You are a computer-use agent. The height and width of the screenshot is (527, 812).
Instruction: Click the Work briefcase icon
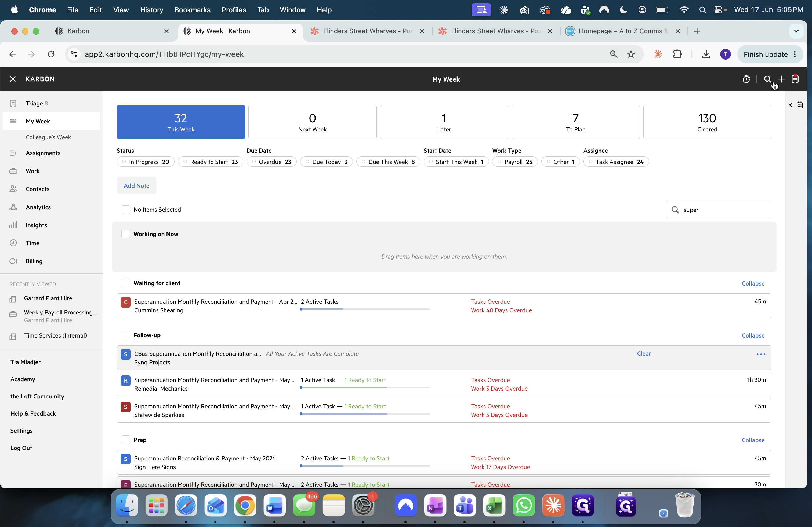(x=13, y=171)
